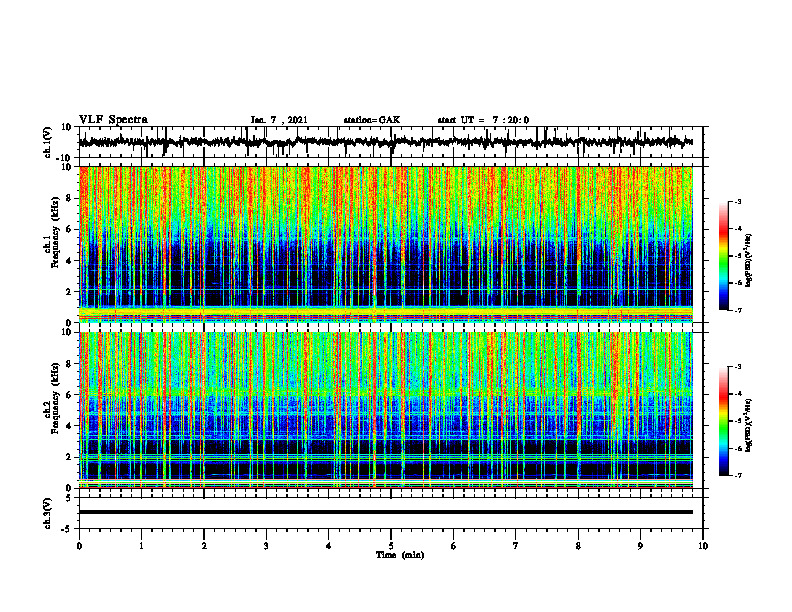Click time axis tick label "0"

pyautogui.click(x=79, y=546)
